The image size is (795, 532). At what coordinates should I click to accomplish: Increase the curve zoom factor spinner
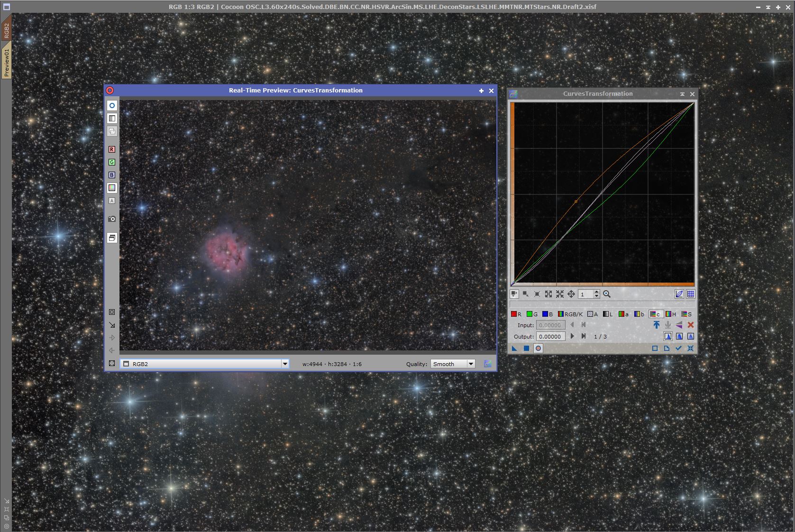(596, 292)
